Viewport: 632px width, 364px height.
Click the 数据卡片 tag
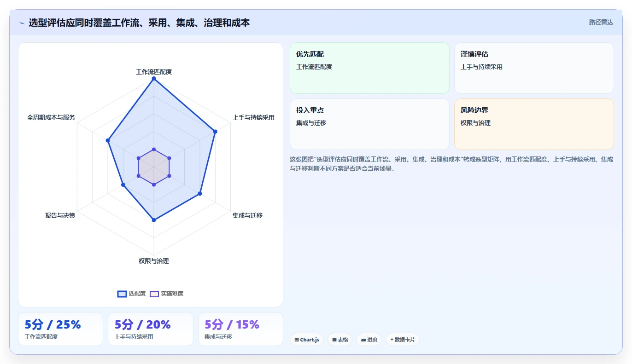coord(403,340)
